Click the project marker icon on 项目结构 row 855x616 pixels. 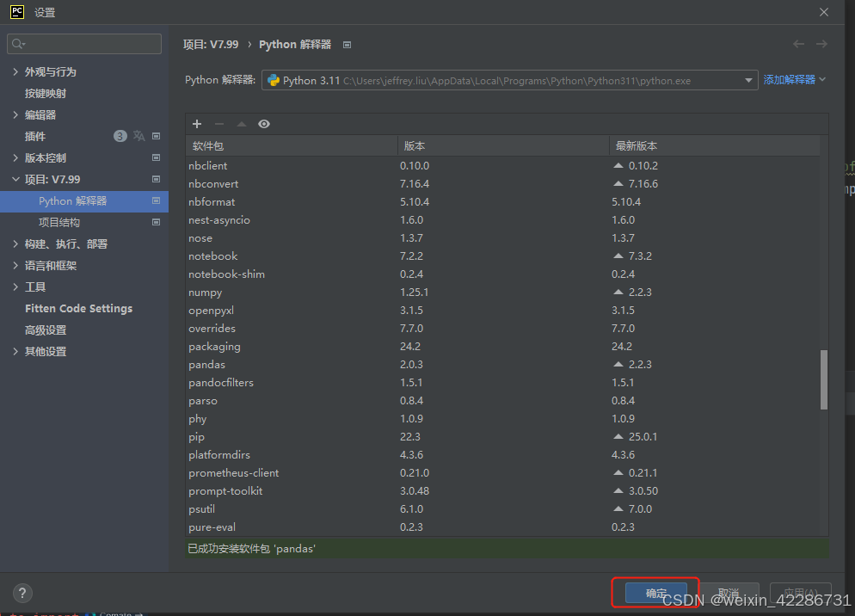click(156, 222)
